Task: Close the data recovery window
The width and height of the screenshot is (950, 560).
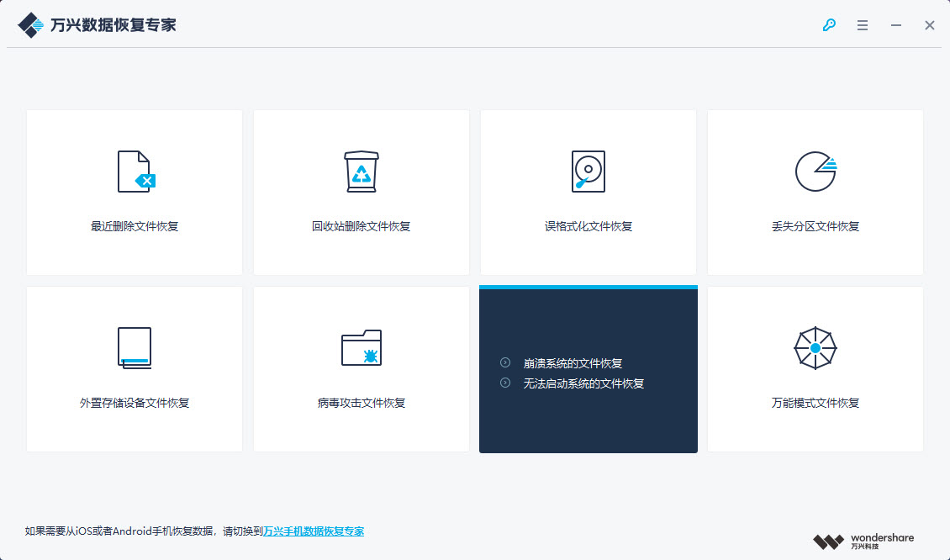Action: [929, 25]
